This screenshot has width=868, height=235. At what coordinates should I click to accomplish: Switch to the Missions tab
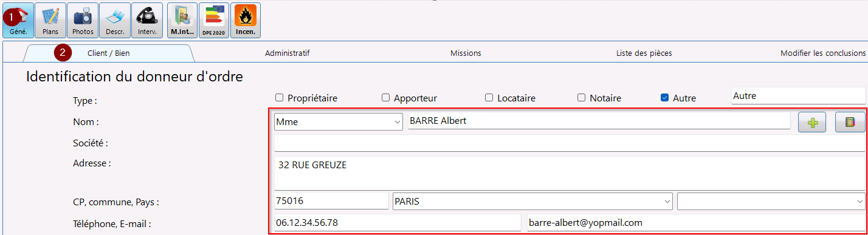pos(466,53)
